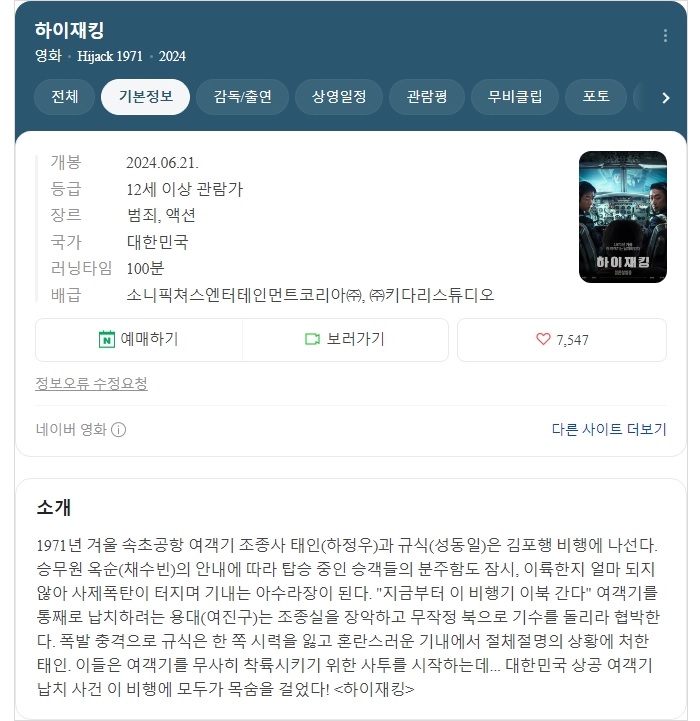Go to the 관람평 tab
700x721 pixels.
427,97
